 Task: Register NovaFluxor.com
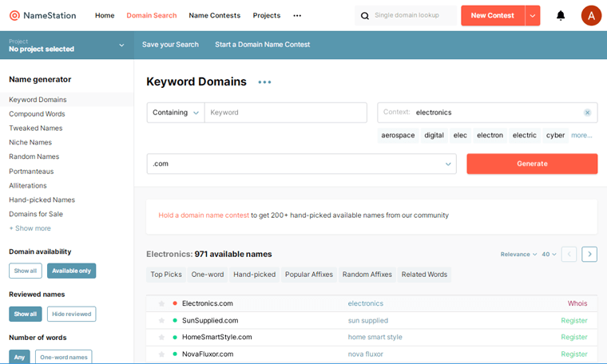pos(574,354)
